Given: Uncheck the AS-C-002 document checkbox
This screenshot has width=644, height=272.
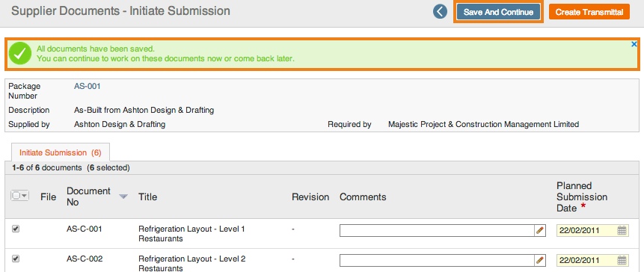Looking at the screenshot, I should [x=16, y=259].
